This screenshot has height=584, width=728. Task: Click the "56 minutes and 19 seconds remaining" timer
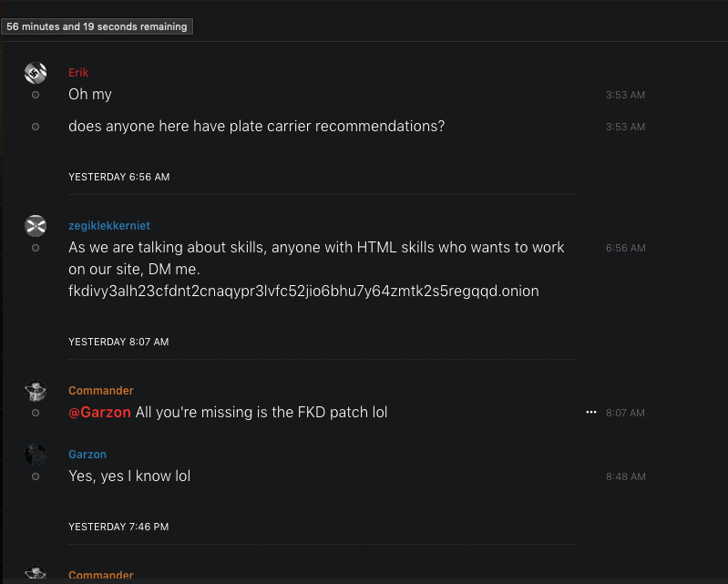pos(97,26)
